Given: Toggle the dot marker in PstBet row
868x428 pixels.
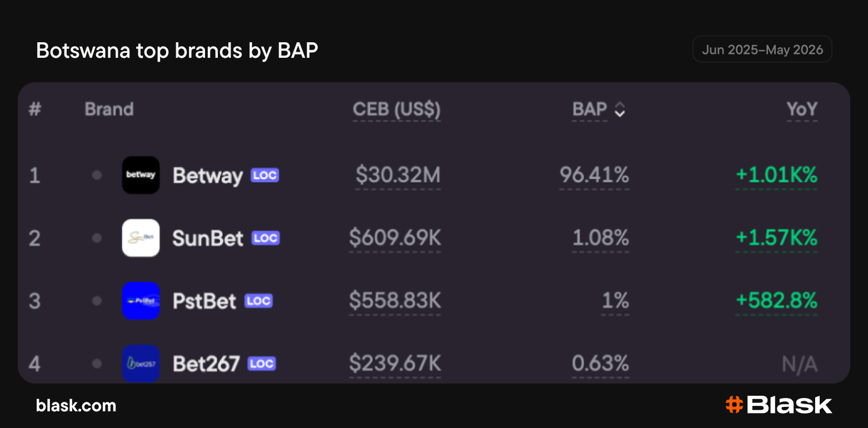Looking at the screenshot, I should pyautogui.click(x=97, y=301).
